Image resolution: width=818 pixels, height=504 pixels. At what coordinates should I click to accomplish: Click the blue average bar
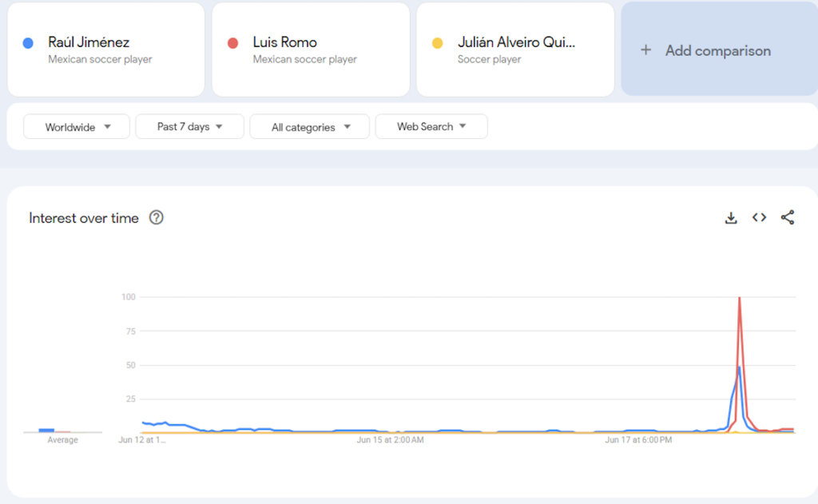[46, 431]
